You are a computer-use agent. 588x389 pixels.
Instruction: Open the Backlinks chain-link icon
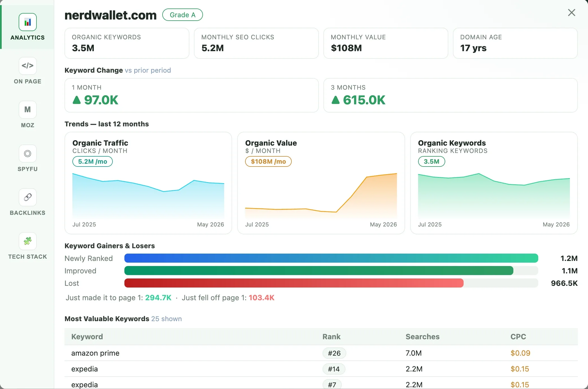[28, 197]
